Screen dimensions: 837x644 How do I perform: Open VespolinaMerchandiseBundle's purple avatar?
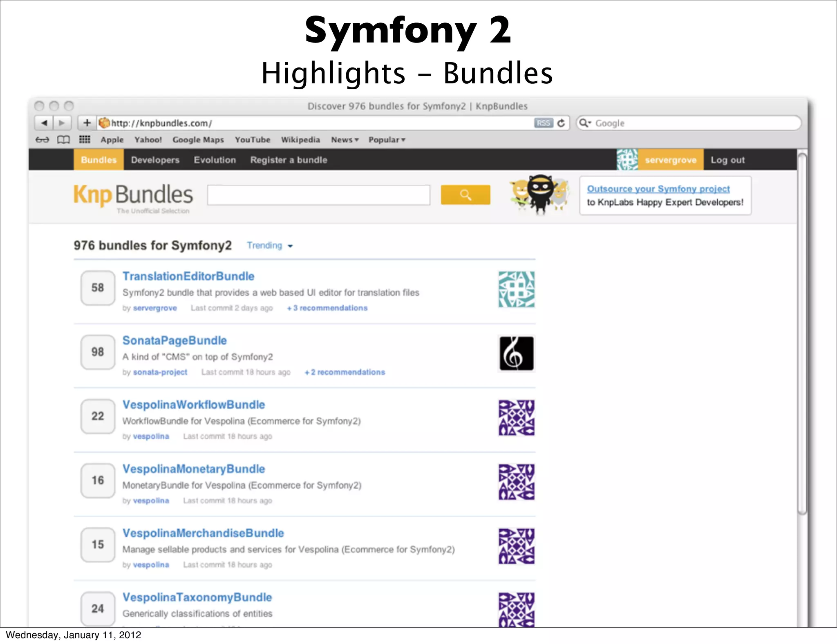(x=517, y=546)
